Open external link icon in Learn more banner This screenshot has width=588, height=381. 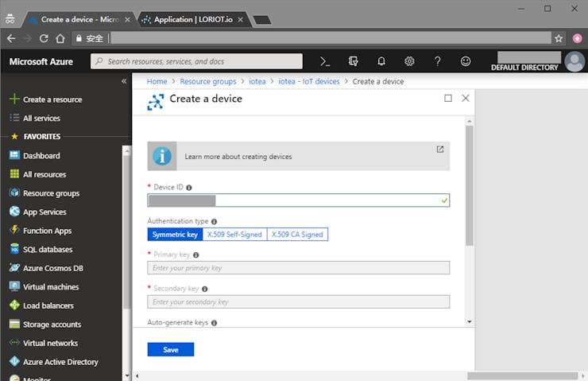(440, 150)
